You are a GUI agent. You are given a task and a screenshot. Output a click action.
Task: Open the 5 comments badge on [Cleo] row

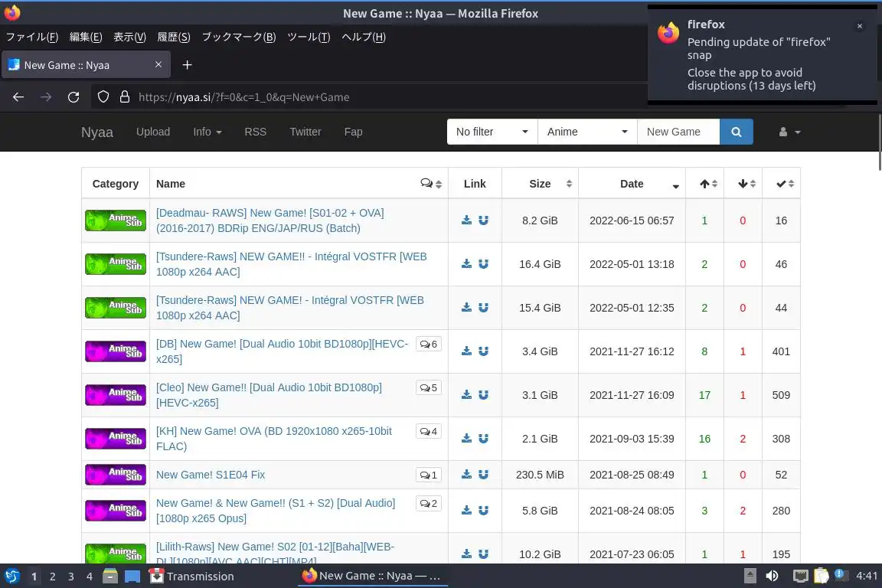click(x=429, y=387)
